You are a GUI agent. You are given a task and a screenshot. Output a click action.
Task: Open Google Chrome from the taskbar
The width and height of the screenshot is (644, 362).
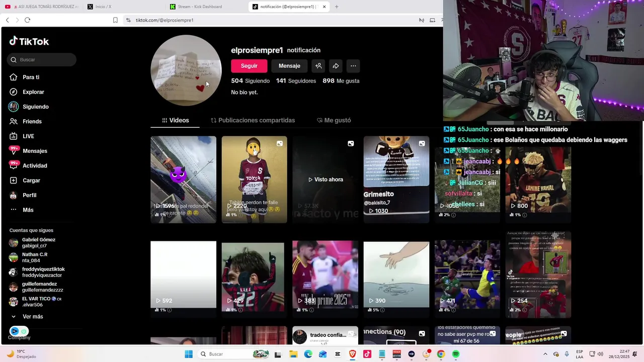(441, 354)
